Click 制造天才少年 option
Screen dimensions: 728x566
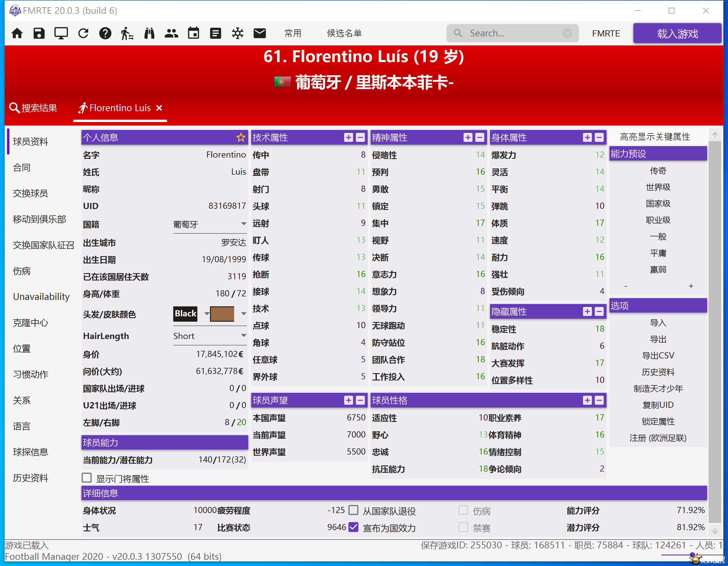pyautogui.click(x=658, y=388)
